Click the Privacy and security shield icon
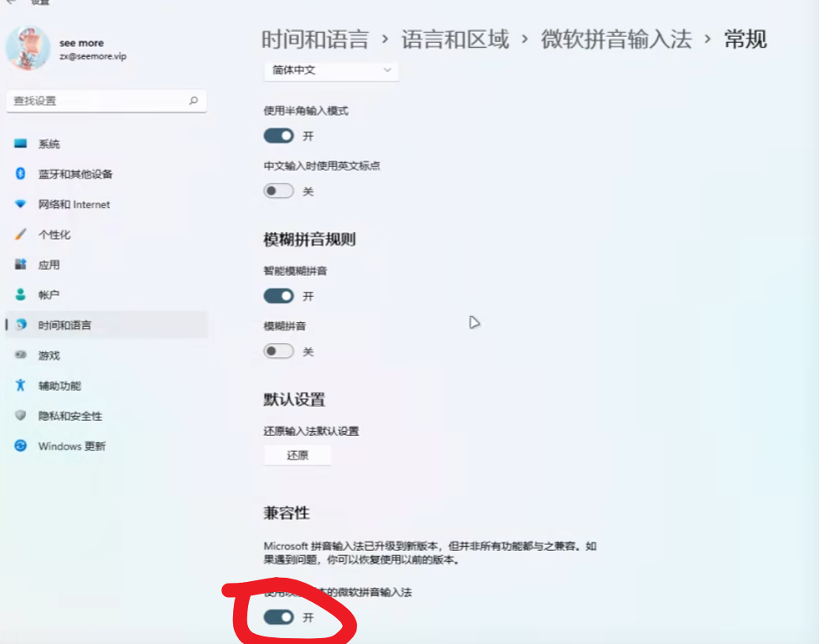Screen dimensions: 819x644 [20, 415]
